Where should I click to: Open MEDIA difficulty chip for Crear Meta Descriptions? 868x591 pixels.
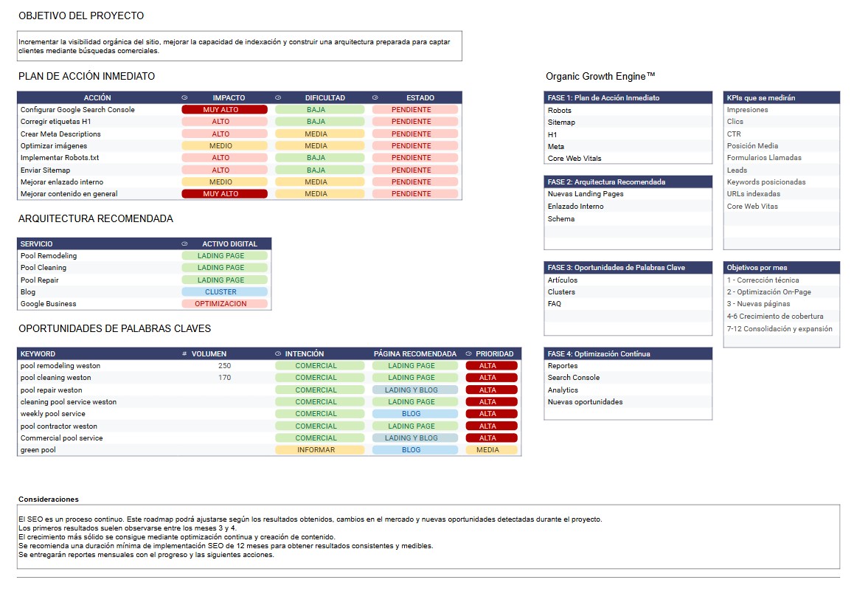pyautogui.click(x=320, y=134)
